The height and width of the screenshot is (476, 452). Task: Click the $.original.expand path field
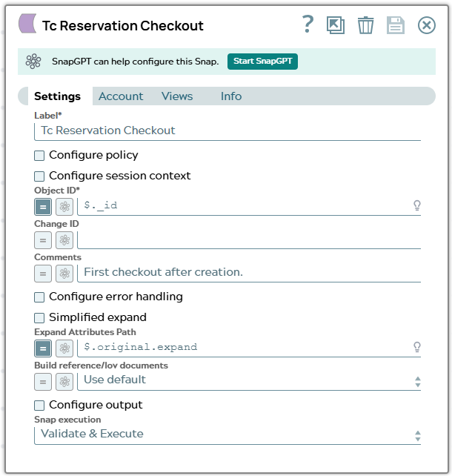[249, 348]
